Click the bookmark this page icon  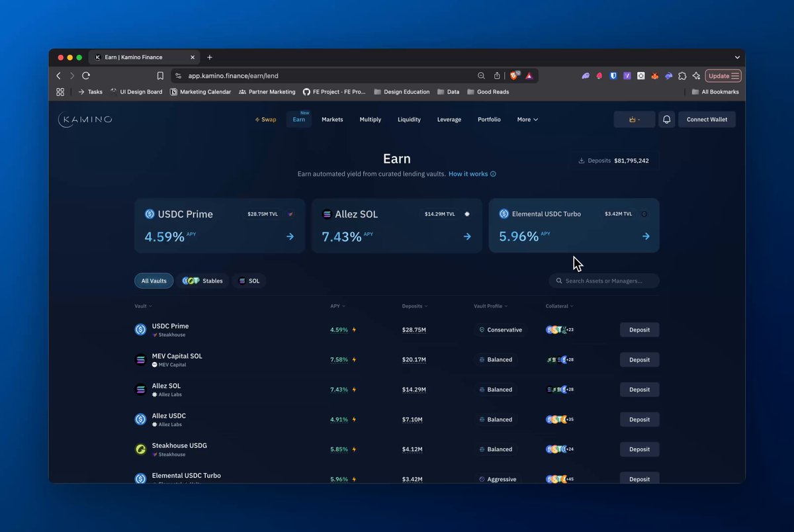click(x=160, y=76)
